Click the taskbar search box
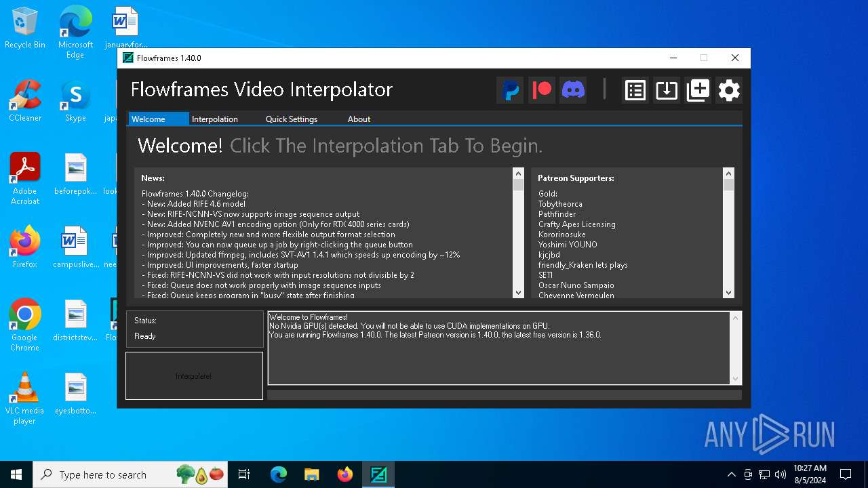868x488 pixels. (x=131, y=474)
